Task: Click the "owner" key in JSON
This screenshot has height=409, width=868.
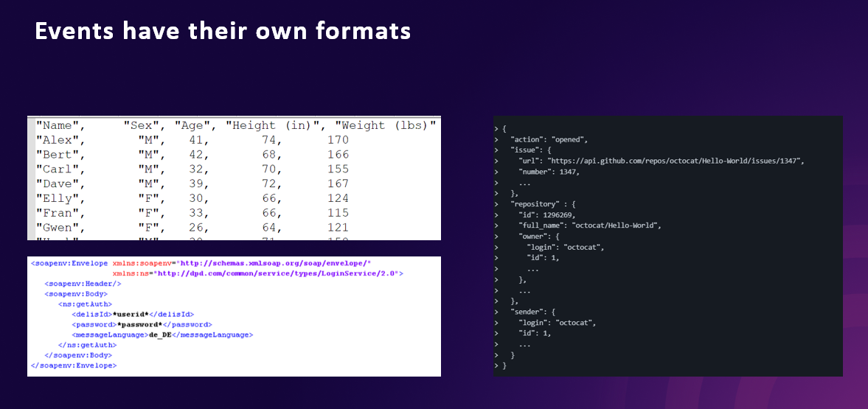Action: click(532, 237)
